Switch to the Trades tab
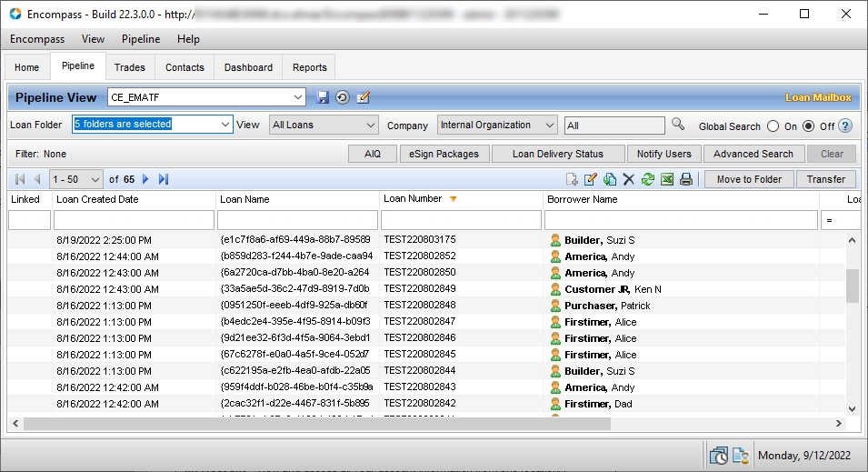This screenshot has width=868, height=472. pyautogui.click(x=130, y=67)
